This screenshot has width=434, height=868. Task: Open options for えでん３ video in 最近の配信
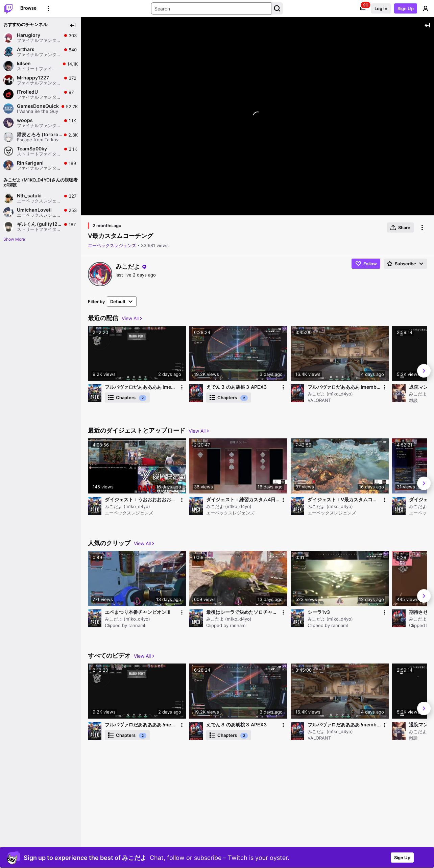tap(283, 387)
